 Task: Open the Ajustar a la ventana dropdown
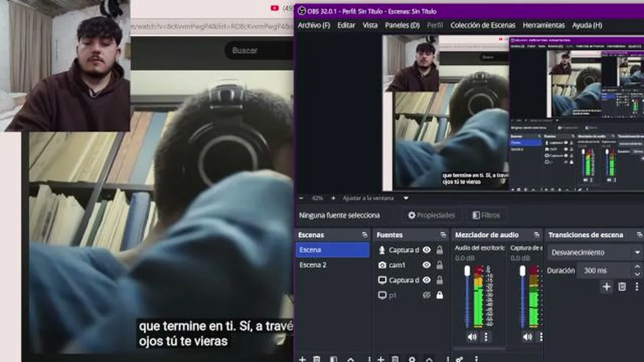(x=375, y=198)
